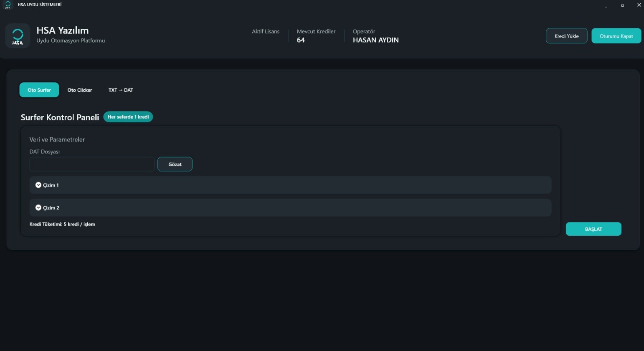Focus the DAT Dosyası input field
The width and height of the screenshot is (644, 351).
point(92,164)
